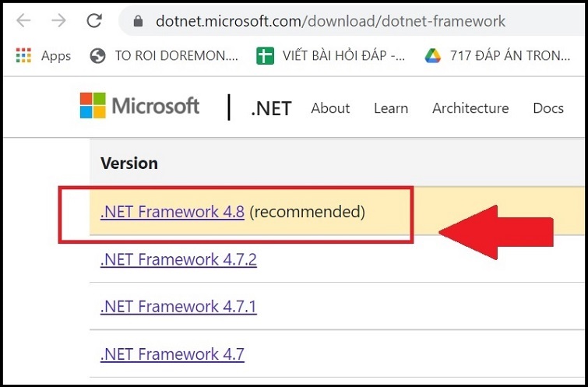Open the .NET Framework 4.7.1 link
Screen dimensions: 588x387
click(x=178, y=307)
